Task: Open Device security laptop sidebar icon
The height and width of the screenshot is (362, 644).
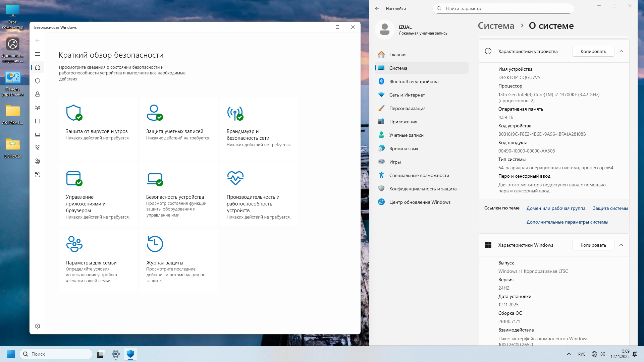Action: point(38,134)
